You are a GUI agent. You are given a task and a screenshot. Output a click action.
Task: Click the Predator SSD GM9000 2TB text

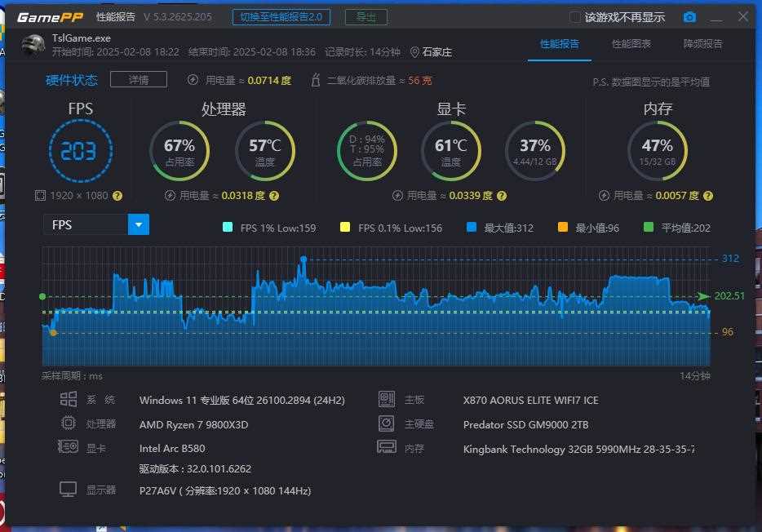(526, 424)
